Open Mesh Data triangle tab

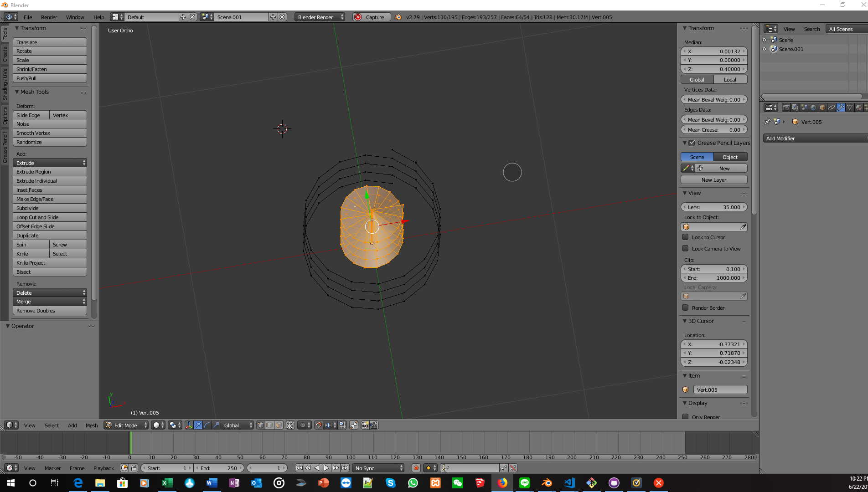(850, 108)
